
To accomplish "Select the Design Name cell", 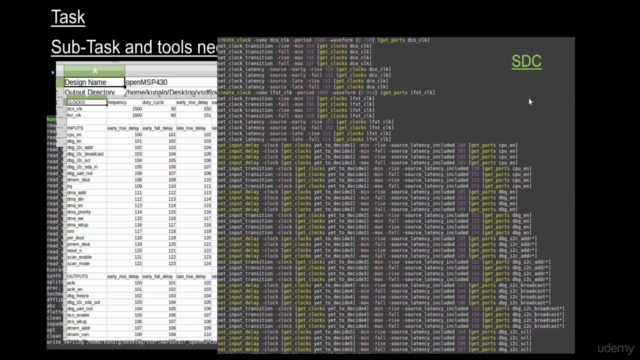I will [x=94, y=82].
